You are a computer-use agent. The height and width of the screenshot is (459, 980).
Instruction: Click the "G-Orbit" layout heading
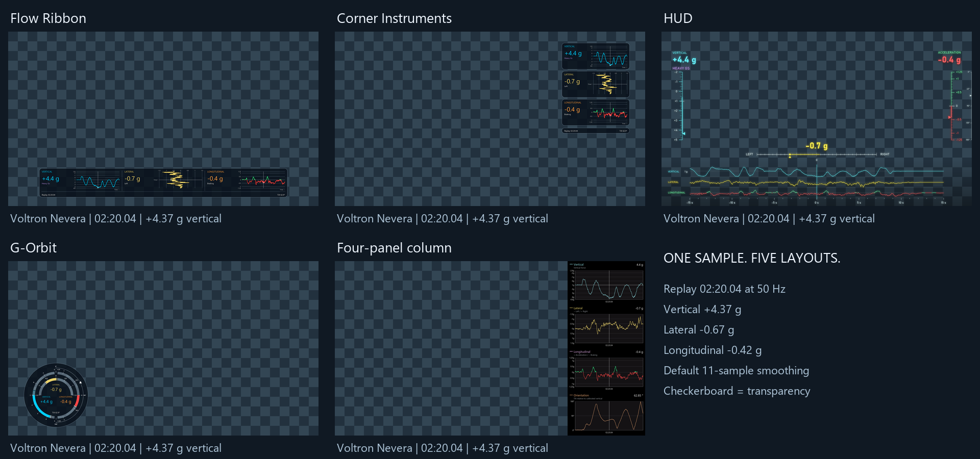33,248
